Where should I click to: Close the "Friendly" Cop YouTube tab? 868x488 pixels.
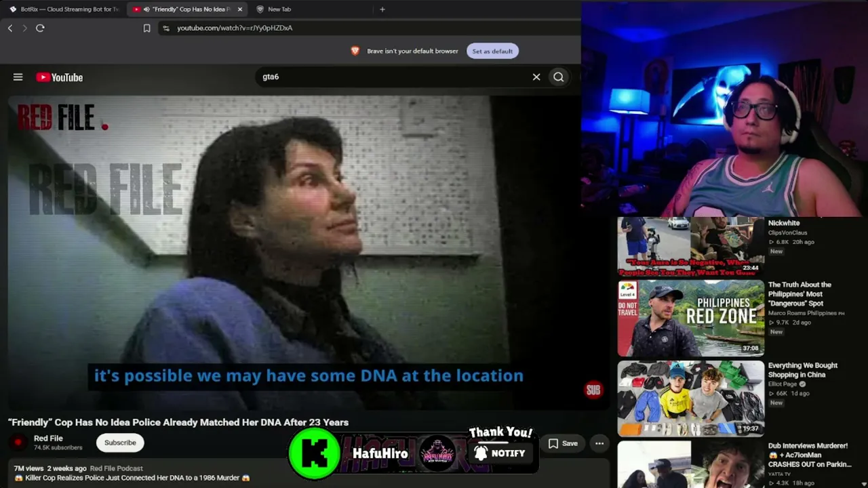point(239,9)
